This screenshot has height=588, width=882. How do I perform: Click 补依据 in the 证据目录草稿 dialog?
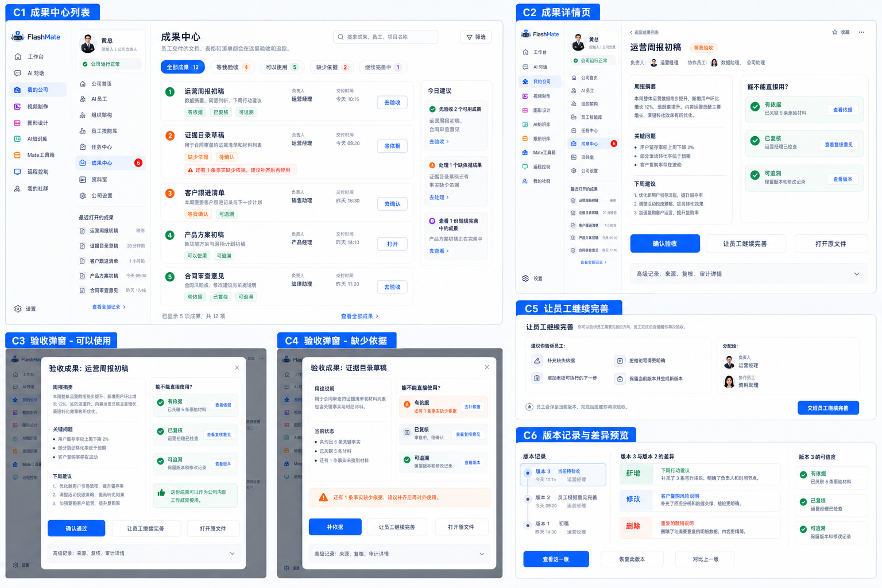(x=335, y=527)
